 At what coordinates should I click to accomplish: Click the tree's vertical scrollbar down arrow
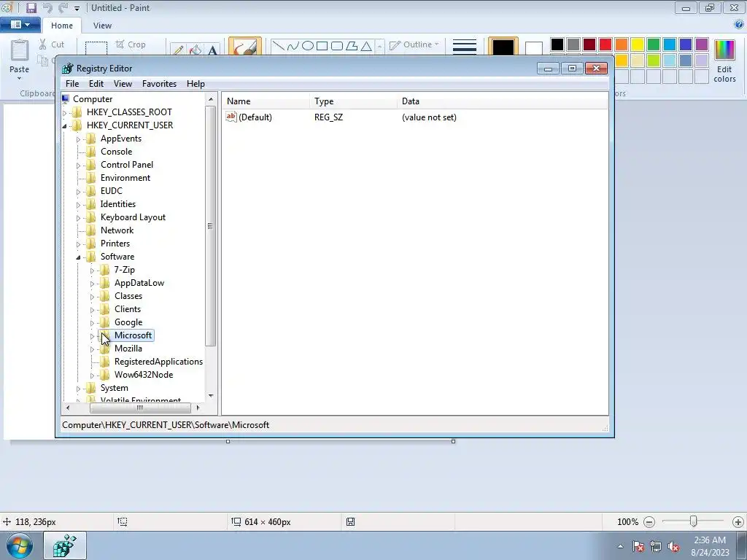pyautogui.click(x=211, y=396)
